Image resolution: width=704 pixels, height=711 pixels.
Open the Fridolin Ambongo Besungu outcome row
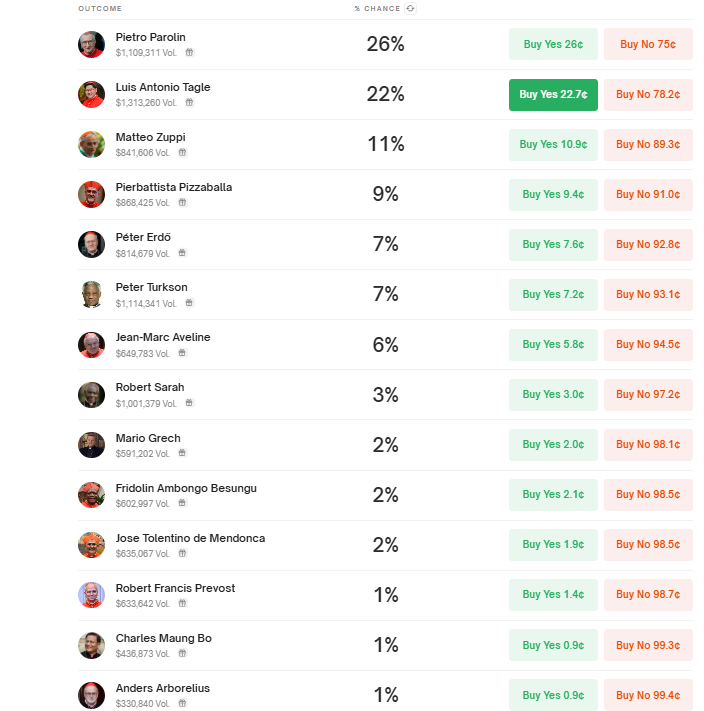pos(385,495)
